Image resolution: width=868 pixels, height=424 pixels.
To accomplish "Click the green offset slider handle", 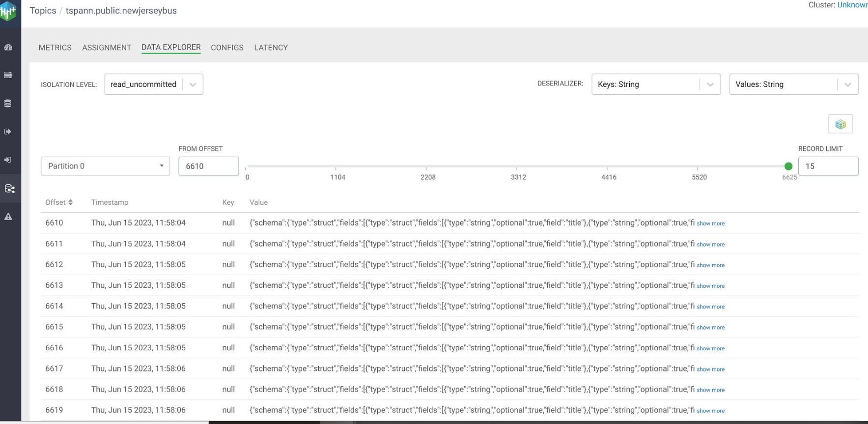I will pos(788,166).
